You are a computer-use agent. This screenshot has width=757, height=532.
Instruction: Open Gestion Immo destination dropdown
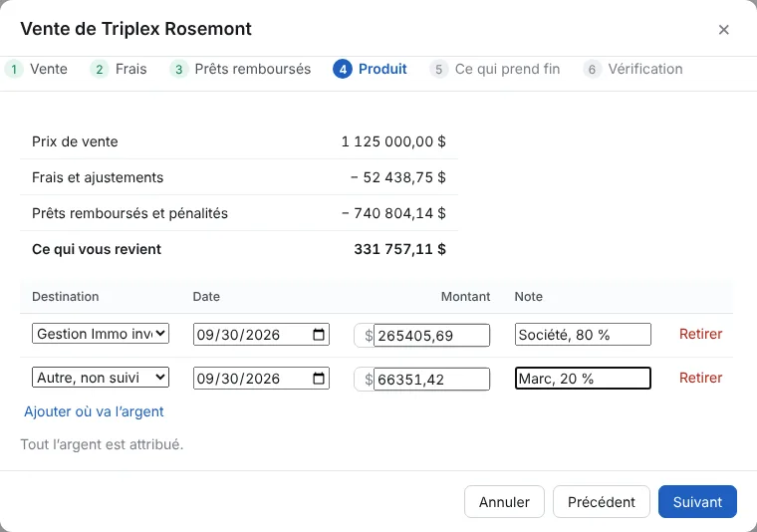(x=101, y=334)
